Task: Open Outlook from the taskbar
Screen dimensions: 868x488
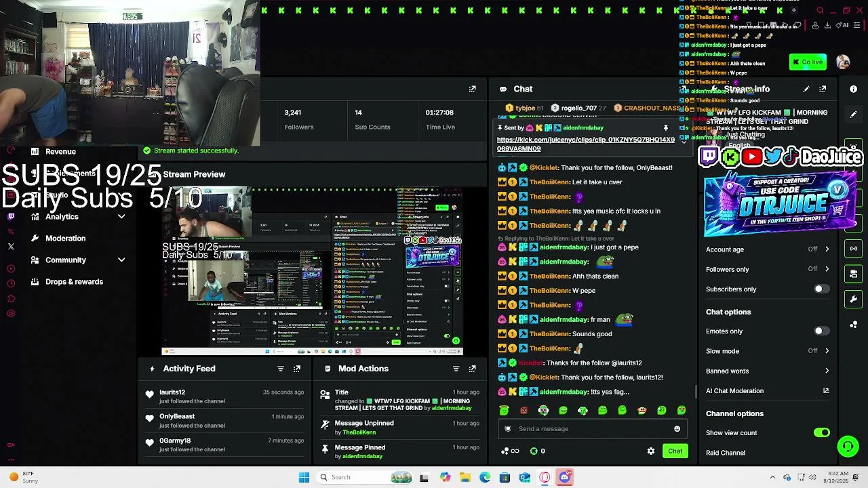Action: 525,477
